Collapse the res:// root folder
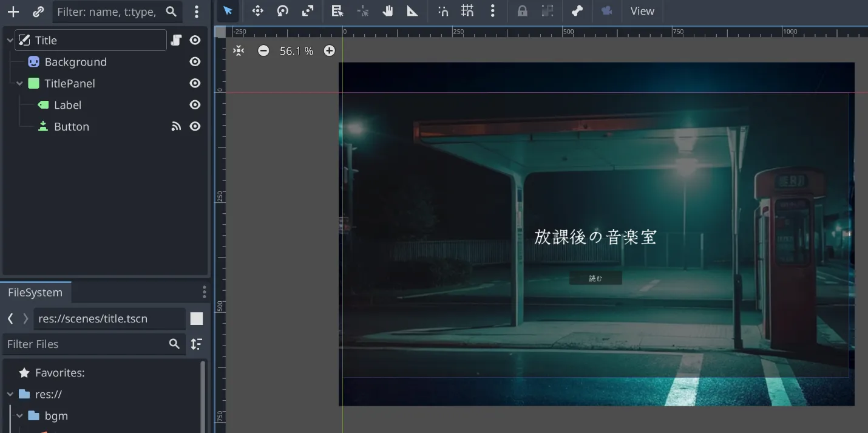 click(10, 394)
